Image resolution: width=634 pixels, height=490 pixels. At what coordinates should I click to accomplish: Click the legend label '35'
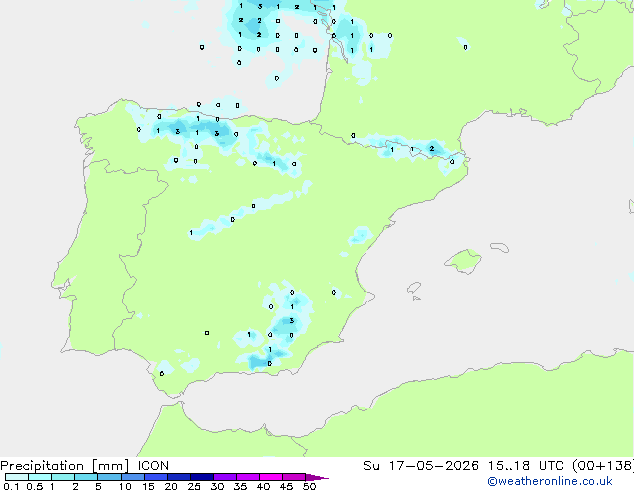(240, 486)
